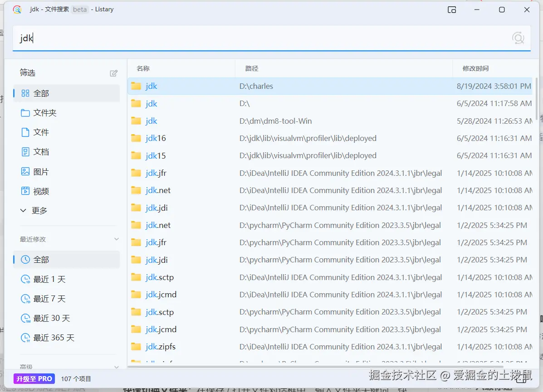Sort by the 名称 column header
The width and height of the screenshot is (543, 392).
(143, 68)
